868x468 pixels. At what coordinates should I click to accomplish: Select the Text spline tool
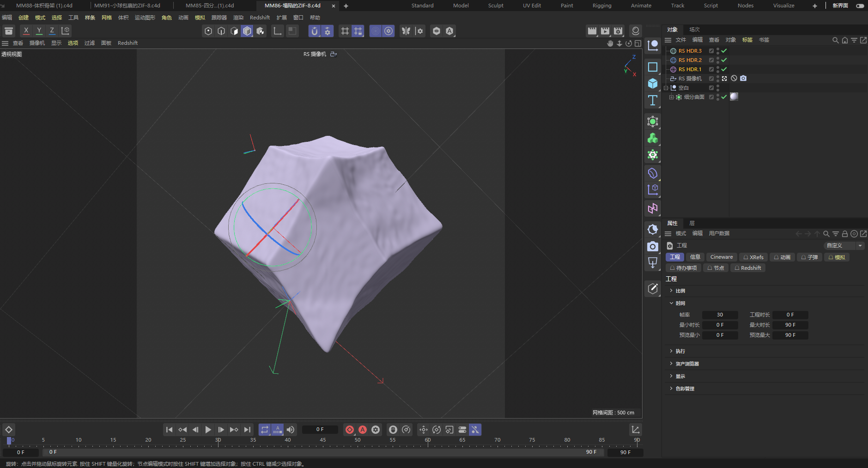[x=653, y=100]
